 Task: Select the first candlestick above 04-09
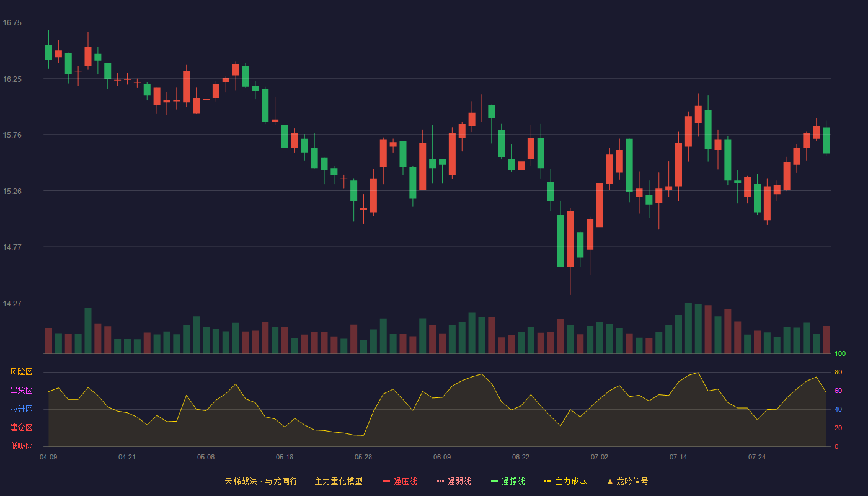(48, 52)
